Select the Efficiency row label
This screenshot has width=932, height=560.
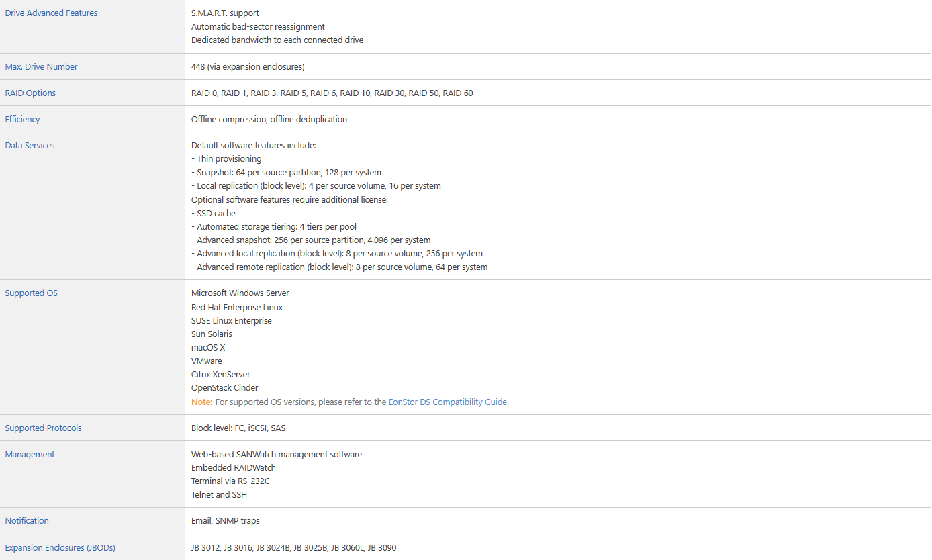click(22, 120)
